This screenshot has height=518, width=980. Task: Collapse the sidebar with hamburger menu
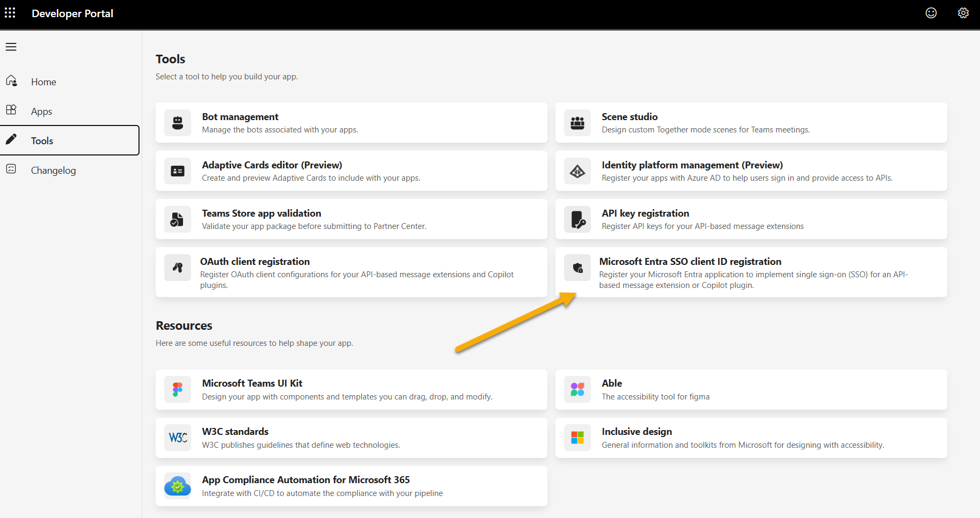pos(11,47)
